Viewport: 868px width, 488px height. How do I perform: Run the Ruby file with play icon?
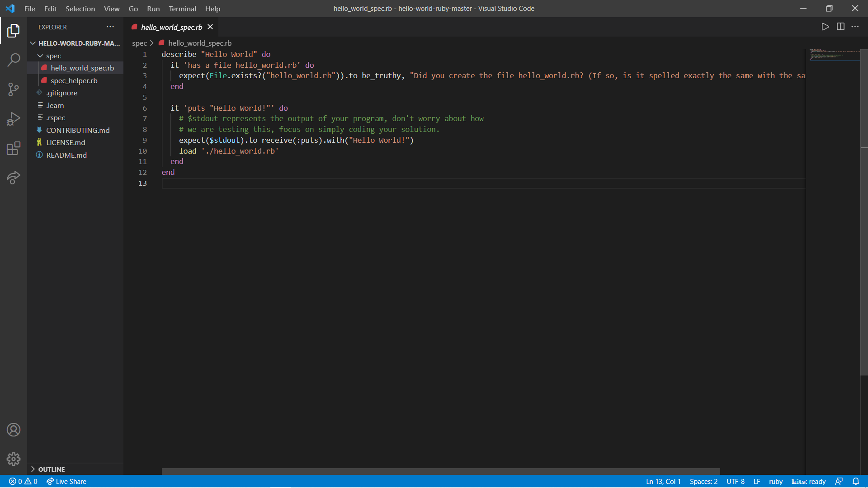pyautogui.click(x=825, y=27)
